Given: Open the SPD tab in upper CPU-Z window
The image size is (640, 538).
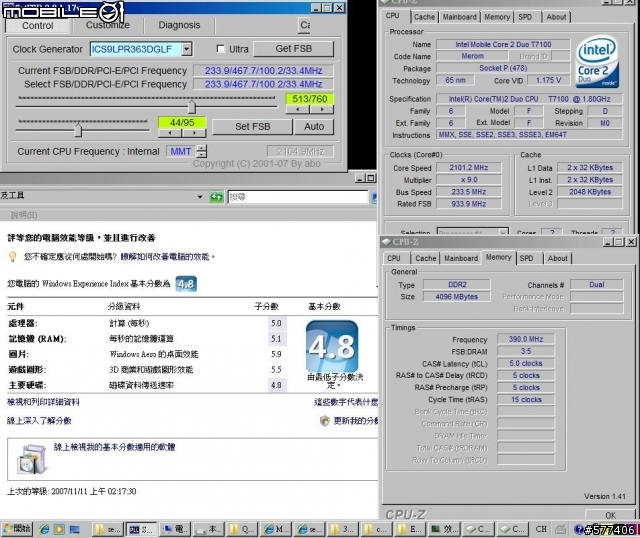Looking at the screenshot, I should tap(525, 17).
